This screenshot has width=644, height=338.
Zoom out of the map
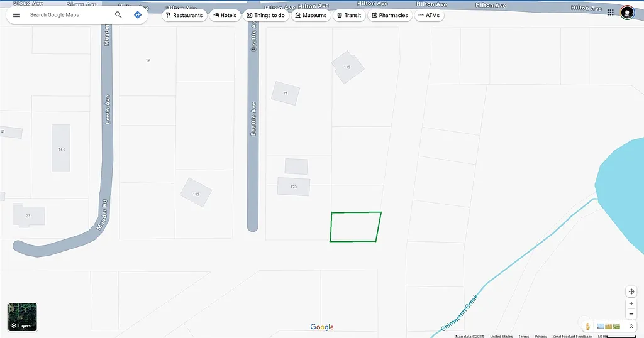click(631, 314)
